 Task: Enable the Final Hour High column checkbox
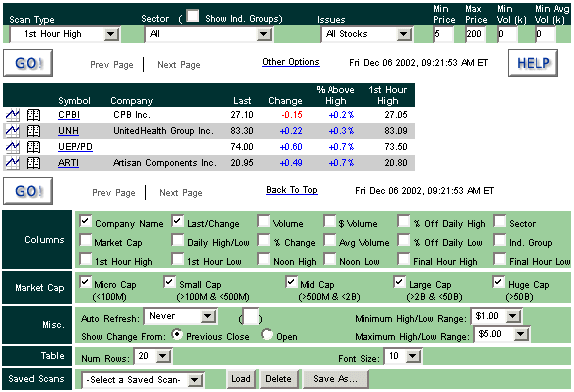[404, 259]
